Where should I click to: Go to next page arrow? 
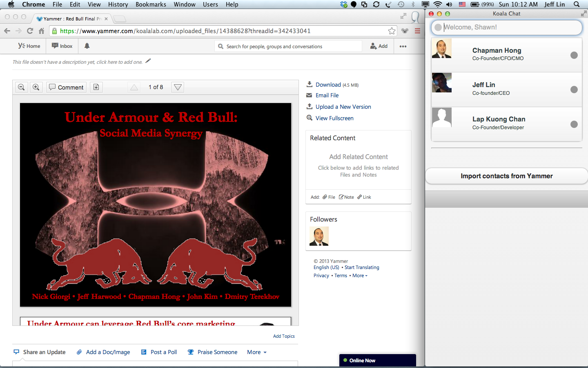pyautogui.click(x=178, y=87)
